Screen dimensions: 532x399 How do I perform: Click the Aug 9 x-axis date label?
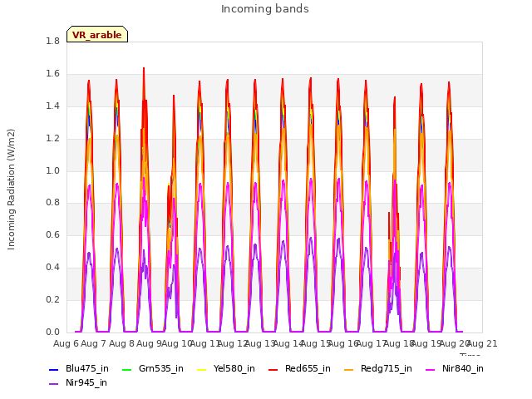point(149,344)
